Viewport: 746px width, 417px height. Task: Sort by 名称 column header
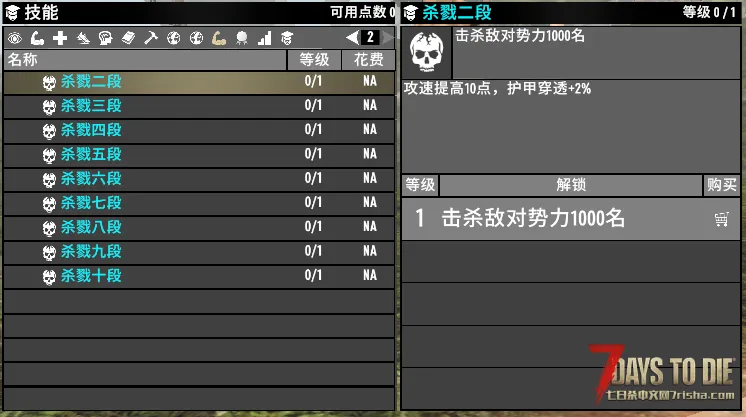click(145, 60)
